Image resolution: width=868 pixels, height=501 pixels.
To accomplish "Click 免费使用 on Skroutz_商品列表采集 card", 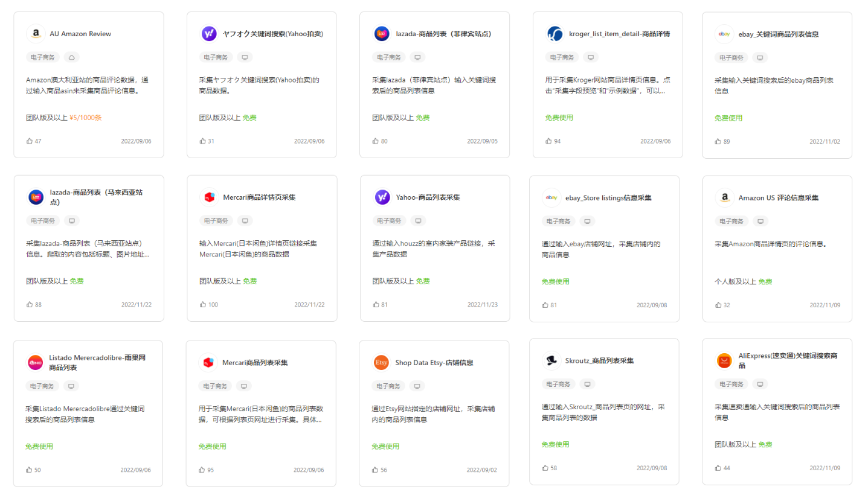I will point(556,444).
